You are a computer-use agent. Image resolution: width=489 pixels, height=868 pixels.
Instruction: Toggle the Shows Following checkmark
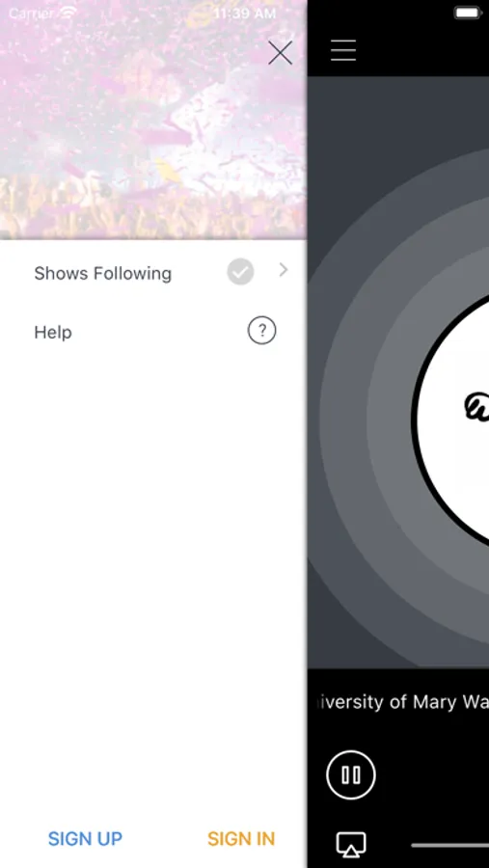[x=240, y=272]
